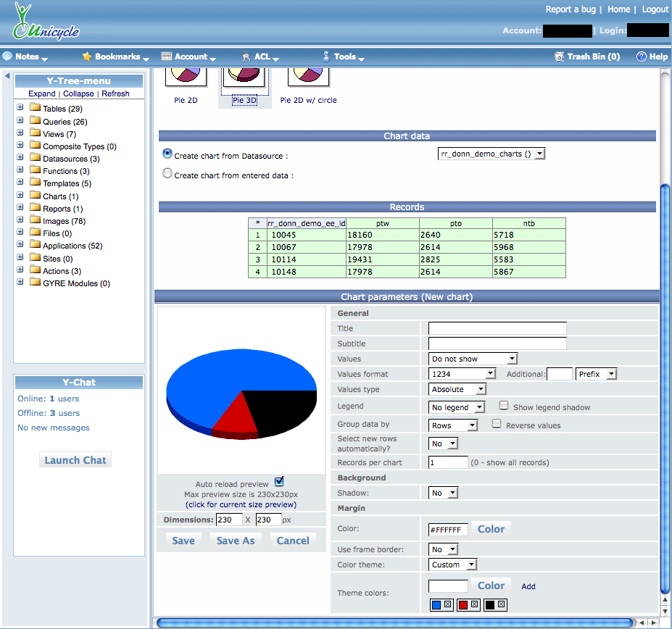
Task: Toggle the Auto reload preview checkbox
Action: [x=279, y=482]
